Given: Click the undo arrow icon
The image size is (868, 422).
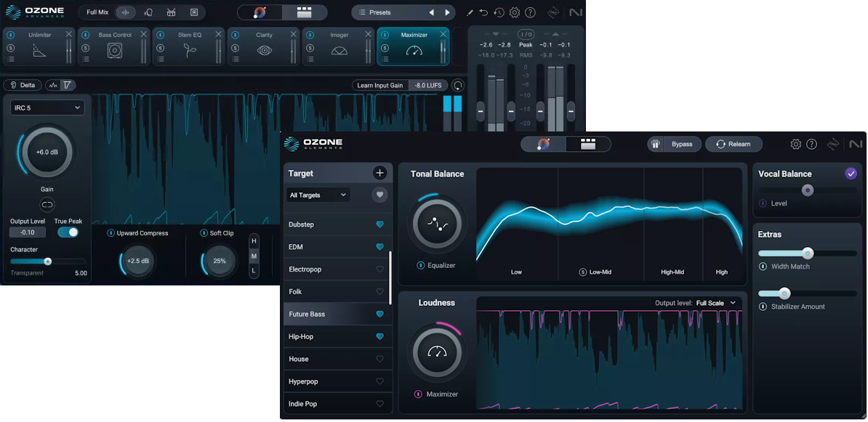Looking at the screenshot, I should pyautogui.click(x=483, y=12).
